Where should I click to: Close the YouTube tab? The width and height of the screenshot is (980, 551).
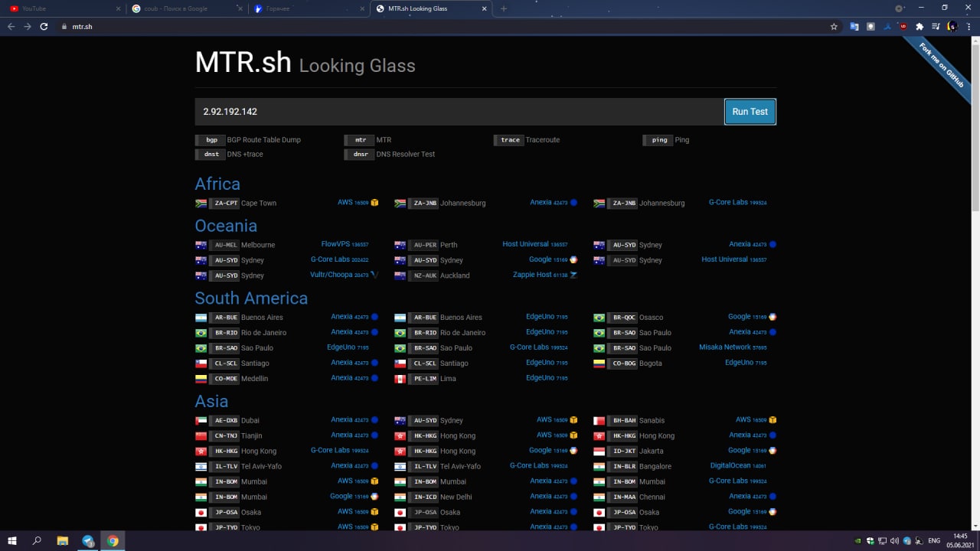[118, 8]
